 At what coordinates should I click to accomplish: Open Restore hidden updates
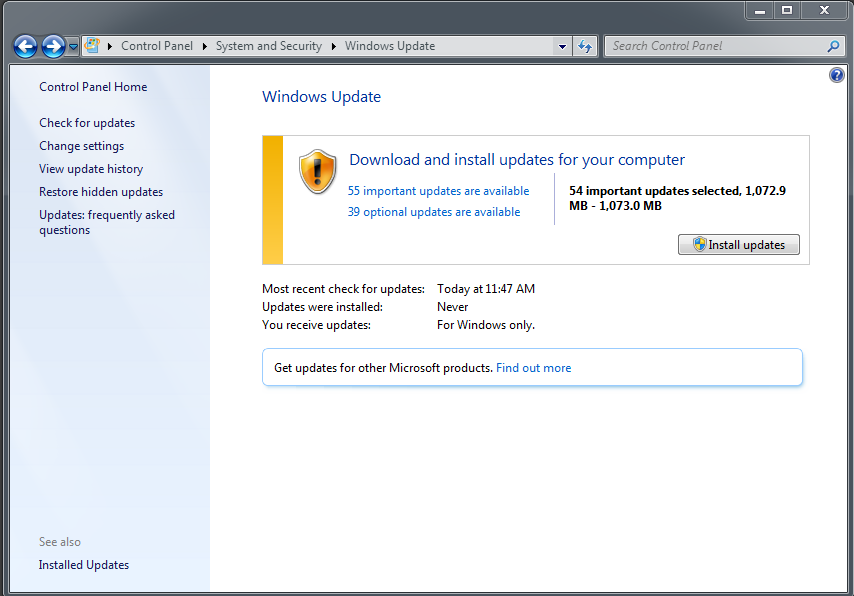(x=101, y=192)
